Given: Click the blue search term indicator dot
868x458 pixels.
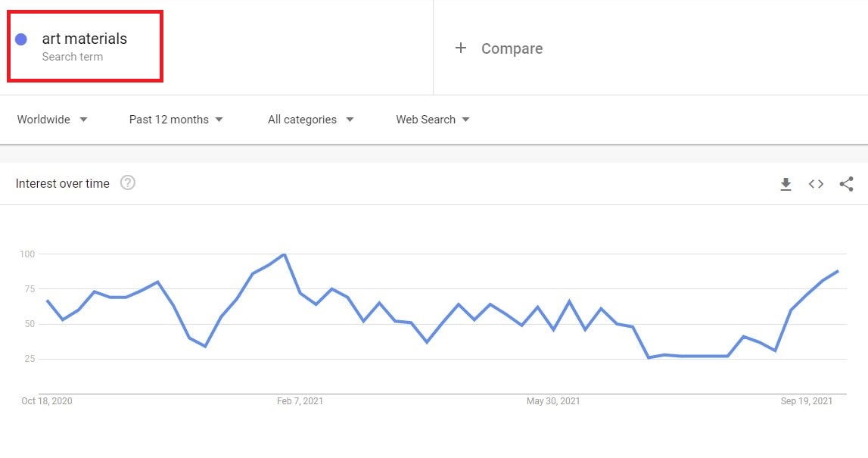Looking at the screenshot, I should pyautogui.click(x=22, y=39).
